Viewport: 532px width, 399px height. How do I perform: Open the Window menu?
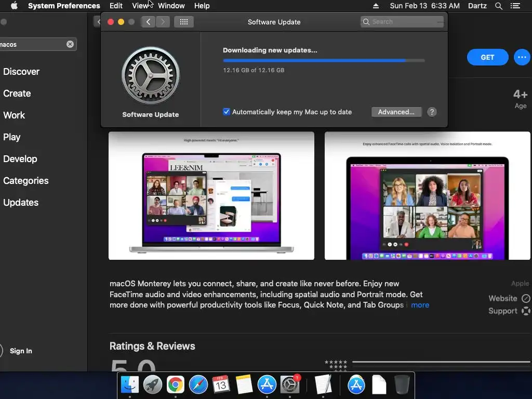coord(171,6)
